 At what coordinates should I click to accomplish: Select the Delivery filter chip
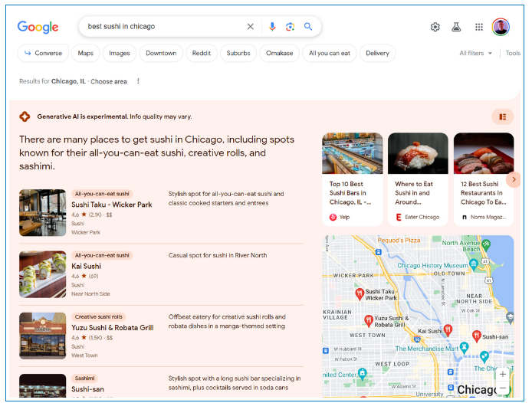(x=377, y=54)
